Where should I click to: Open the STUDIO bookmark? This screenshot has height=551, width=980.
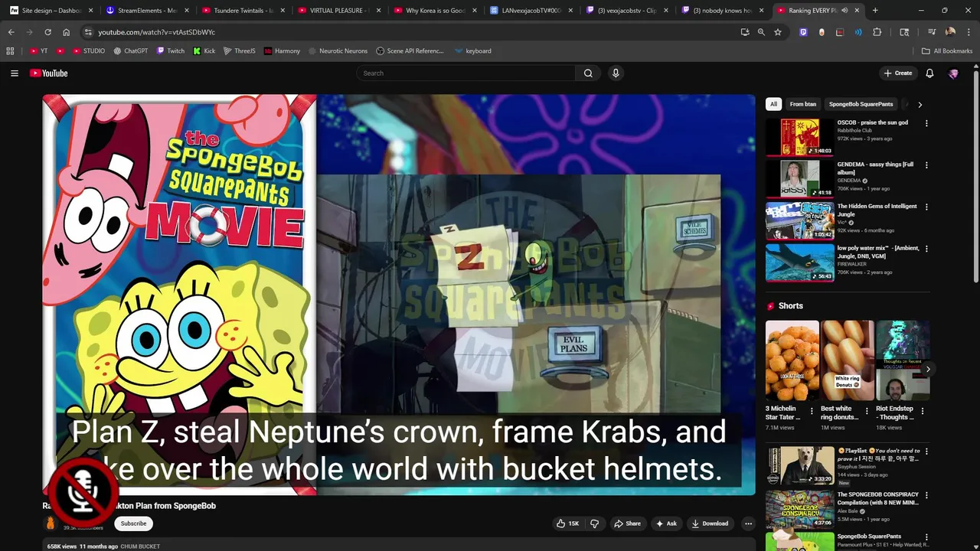pos(89,51)
